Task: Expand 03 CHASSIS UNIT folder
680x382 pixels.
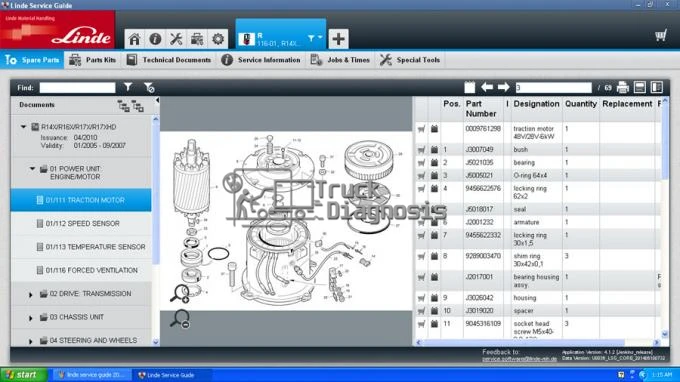Action: (30, 318)
